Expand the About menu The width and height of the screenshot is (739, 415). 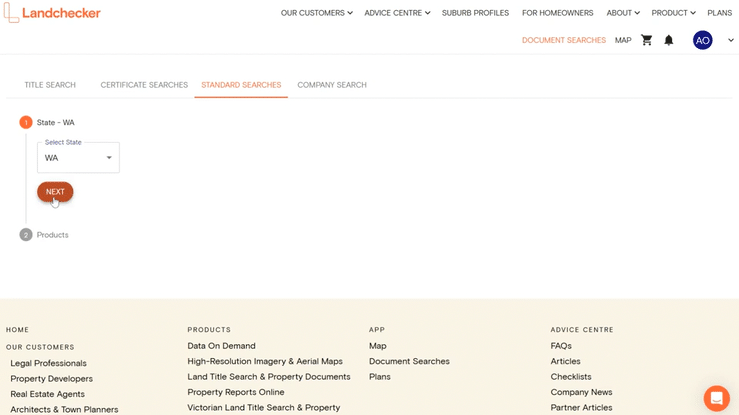click(623, 13)
